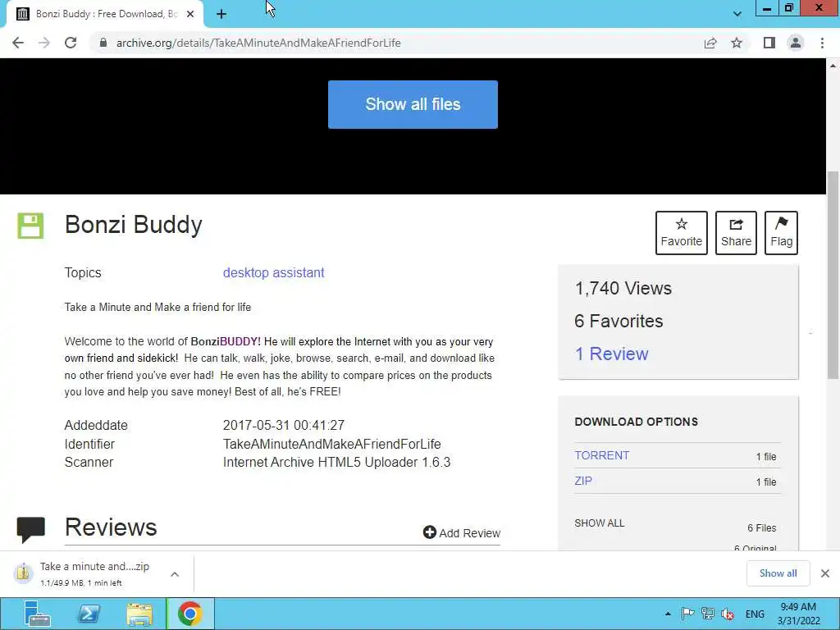Open a new tab with plus button

pyautogui.click(x=221, y=15)
